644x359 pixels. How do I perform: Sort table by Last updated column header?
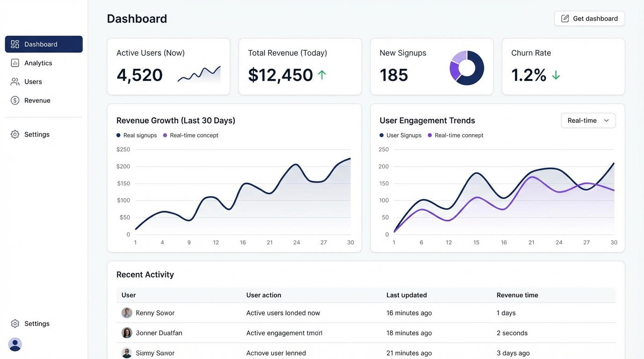click(x=406, y=295)
